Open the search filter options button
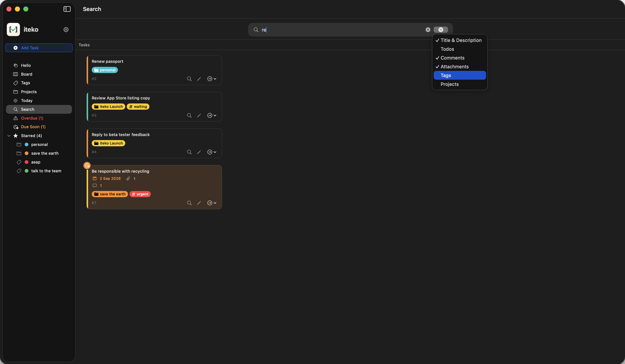The height and width of the screenshot is (364, 625). pyautogui.click(x=441, y=30)
